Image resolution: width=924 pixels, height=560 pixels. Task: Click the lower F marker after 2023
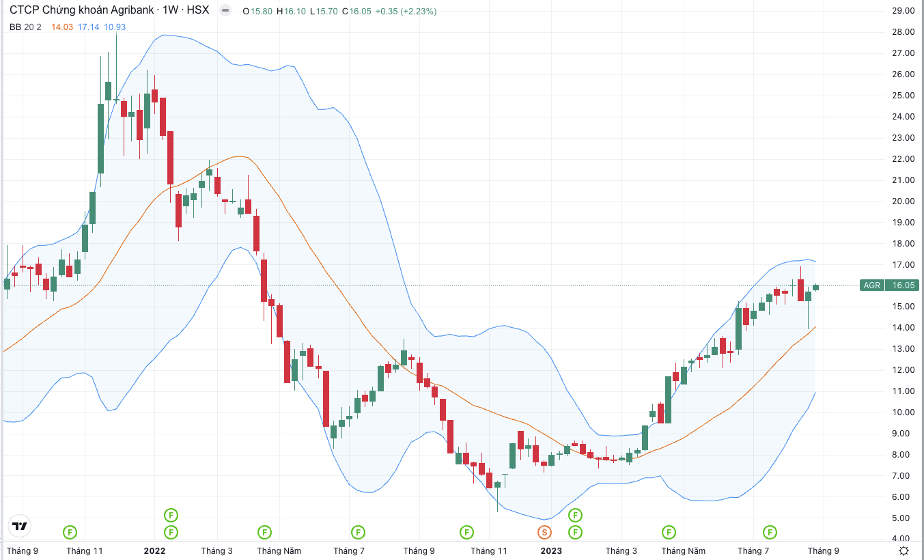pyautogui.click(x=576, y=531)
